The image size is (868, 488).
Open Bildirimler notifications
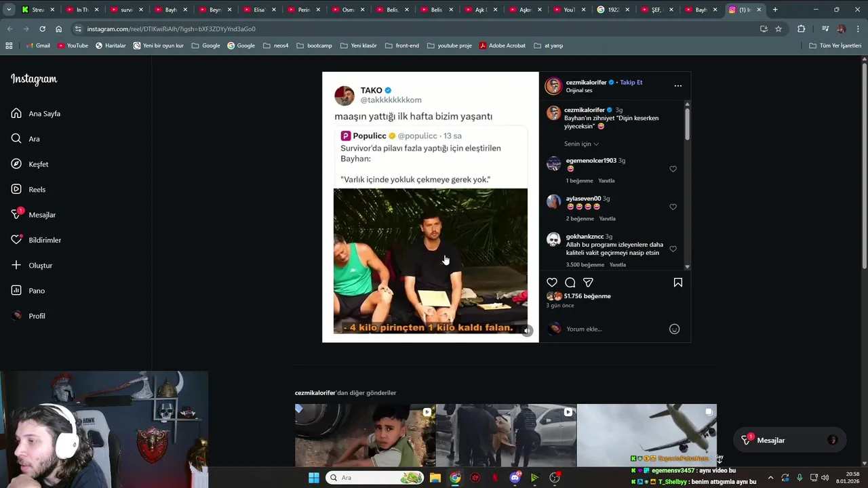(36, 240)
